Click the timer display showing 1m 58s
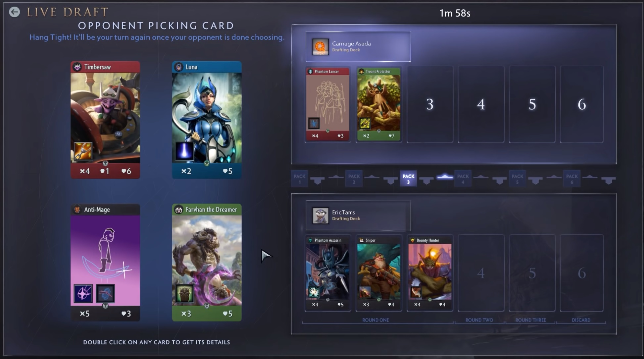Screen dimensions: 644x359 [455, 13]
